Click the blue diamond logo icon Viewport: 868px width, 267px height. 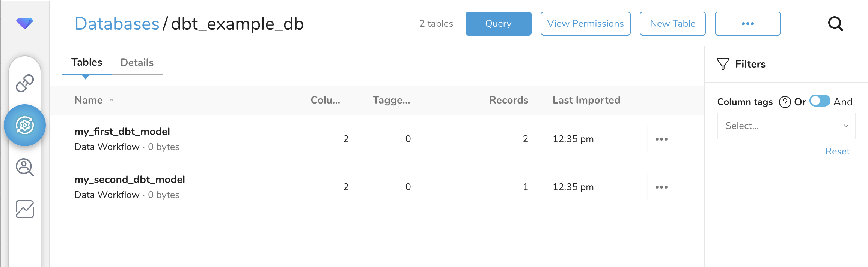[25, 23]
